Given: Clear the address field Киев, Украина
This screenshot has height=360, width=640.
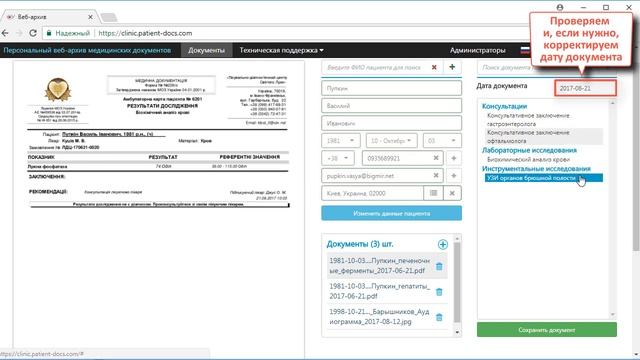Looking at the screenshot, I should [x=452, y=193].
